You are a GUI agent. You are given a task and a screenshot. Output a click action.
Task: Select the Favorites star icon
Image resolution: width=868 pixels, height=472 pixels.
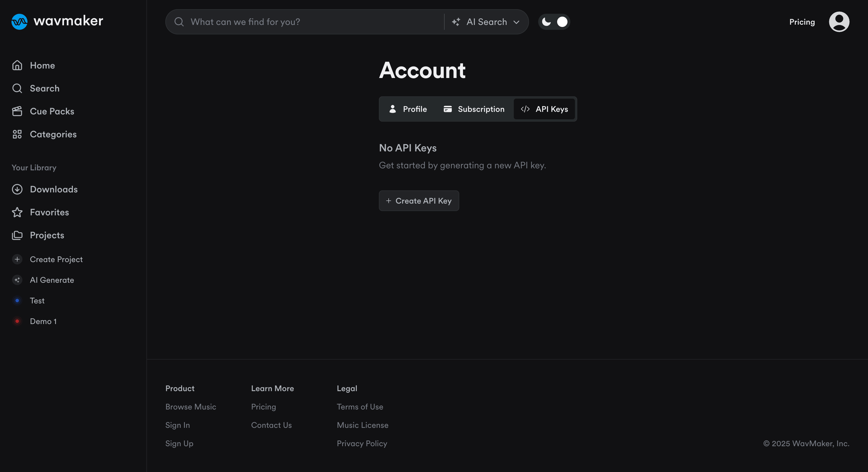18,212
